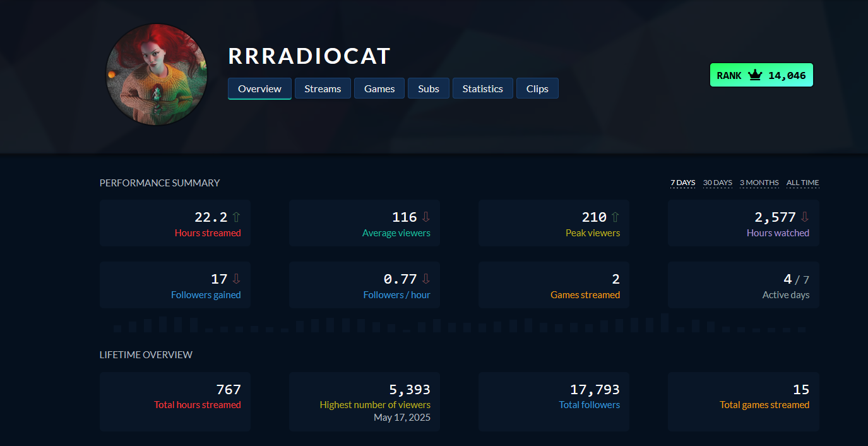
Task: Click the up arrow beside 210 peak
Action: click(615, 217)
